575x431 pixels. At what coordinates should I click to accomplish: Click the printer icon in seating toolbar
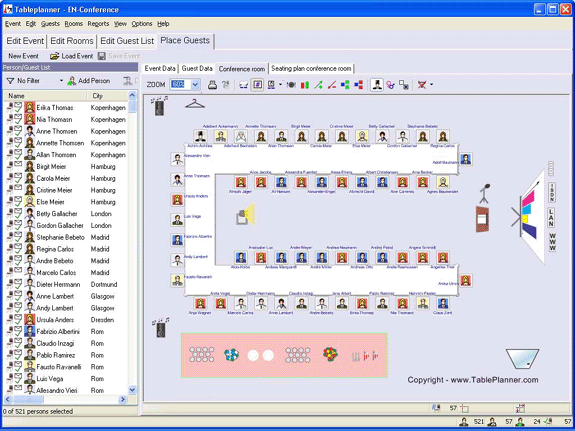pyautogui.click(x=212, y=85)
